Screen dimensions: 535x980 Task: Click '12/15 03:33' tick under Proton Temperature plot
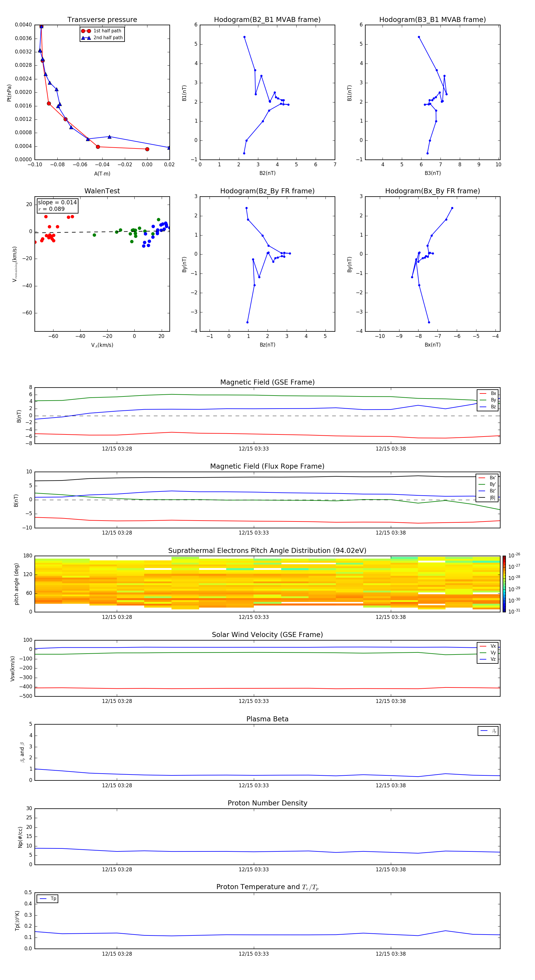point(254,954)
